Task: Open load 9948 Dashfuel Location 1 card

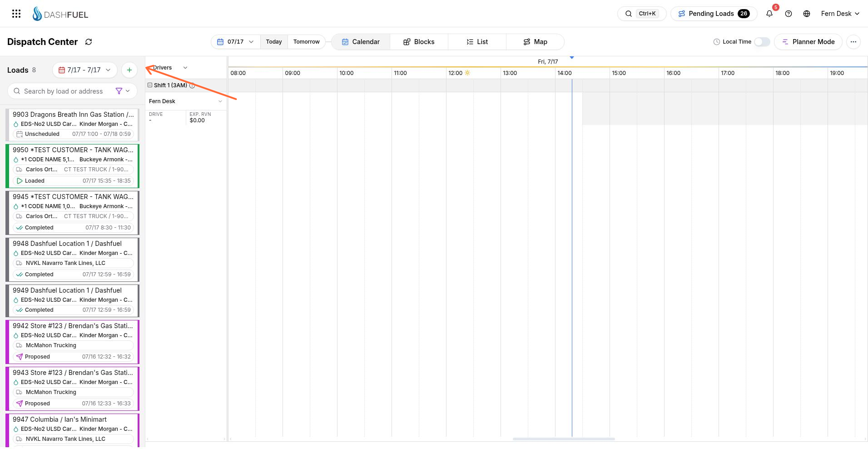Action: 73,259
